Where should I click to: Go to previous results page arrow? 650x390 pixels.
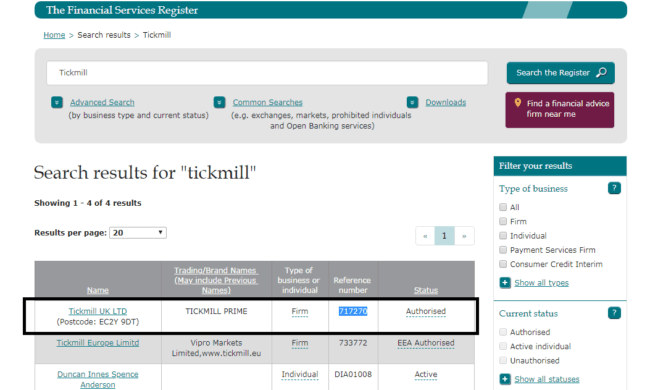[x=425, y=236]
